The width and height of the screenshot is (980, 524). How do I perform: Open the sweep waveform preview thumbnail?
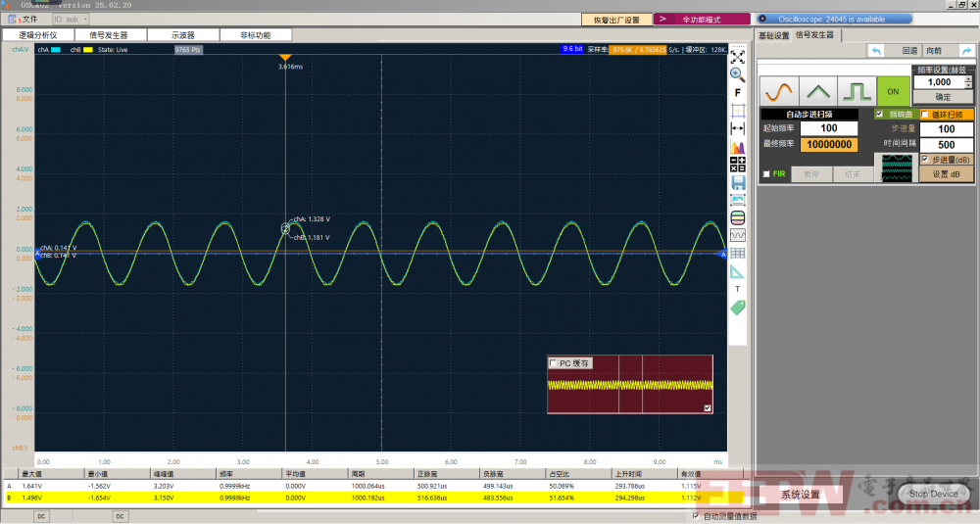pyautogui.click(x=897, y=167)
